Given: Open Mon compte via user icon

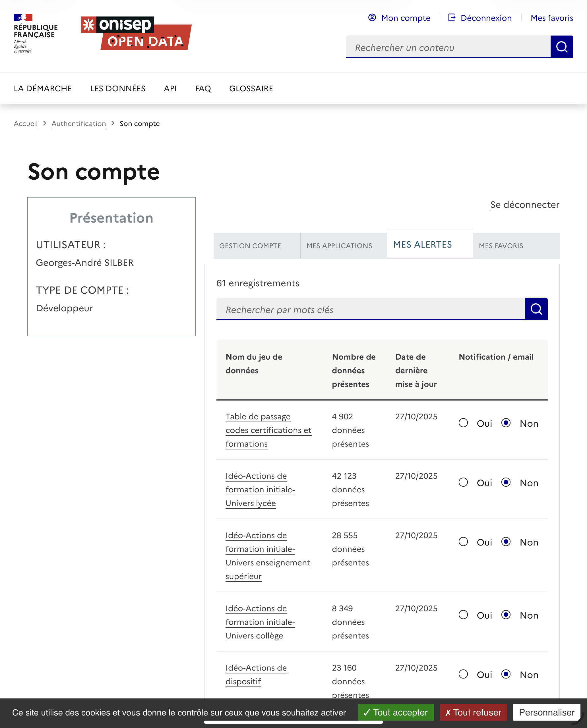Looking at the screenshot, I should 372,18.
